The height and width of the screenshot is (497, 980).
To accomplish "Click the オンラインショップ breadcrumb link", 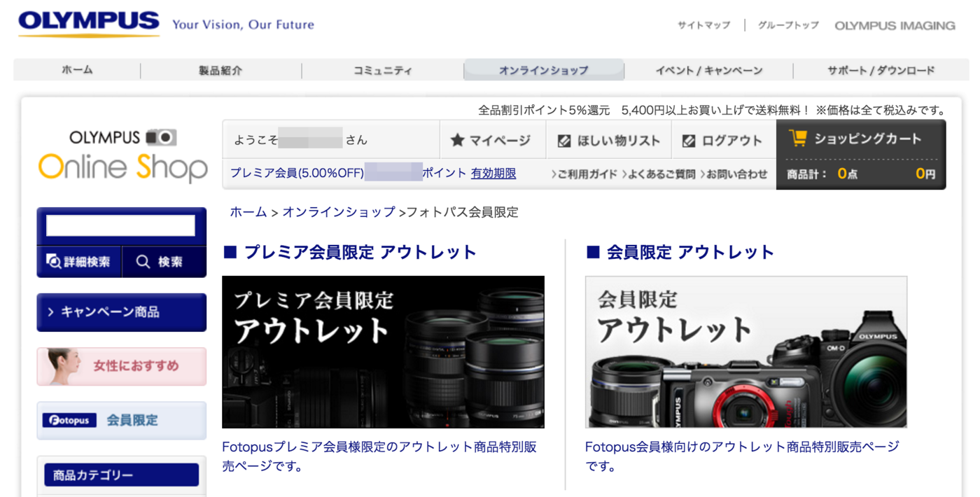I will coord(339,212).
